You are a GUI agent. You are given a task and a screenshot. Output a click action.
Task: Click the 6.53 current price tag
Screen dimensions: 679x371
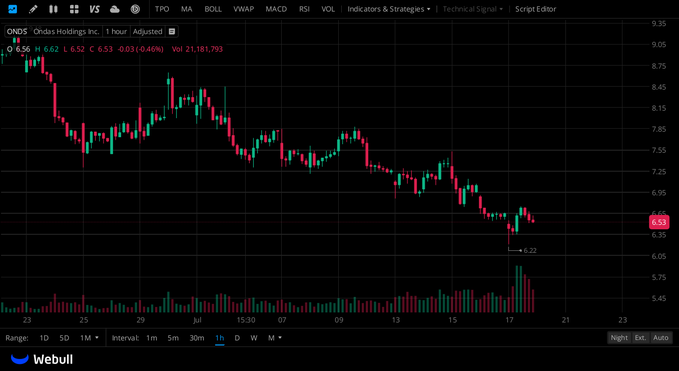click(x=659, y=222)
